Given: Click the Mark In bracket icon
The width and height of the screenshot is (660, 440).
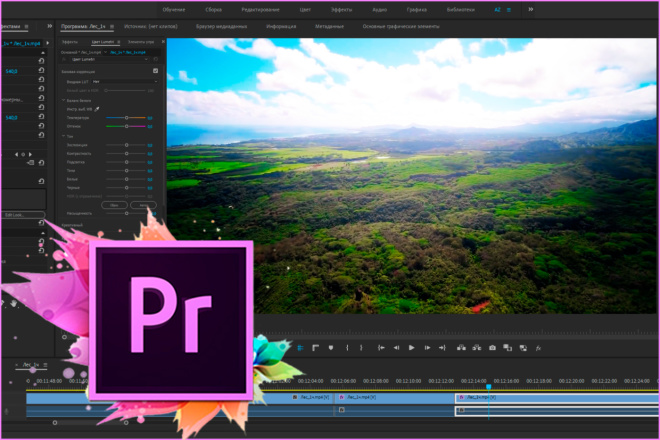Looking at the screenshot, I should pos(347,348).
